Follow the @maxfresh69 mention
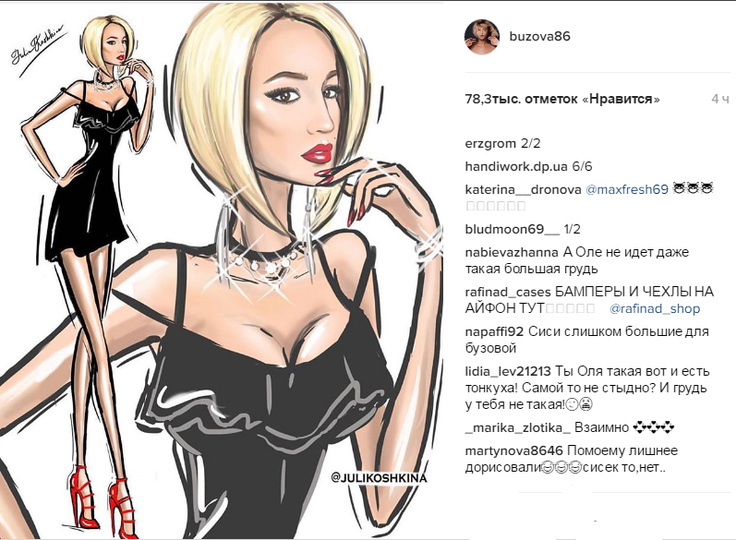 tap(627, 190)
